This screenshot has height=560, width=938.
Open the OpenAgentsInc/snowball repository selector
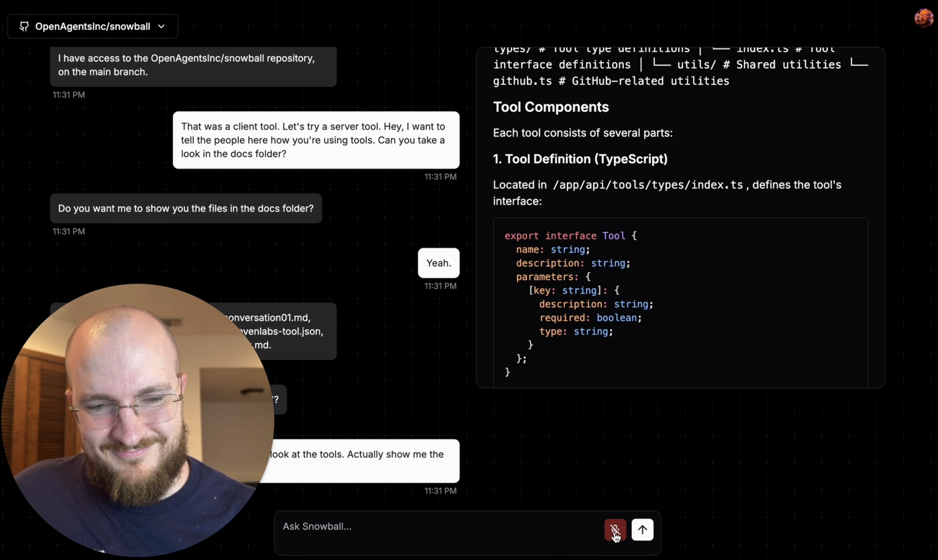pyautogui.click(x=93, y=27)
